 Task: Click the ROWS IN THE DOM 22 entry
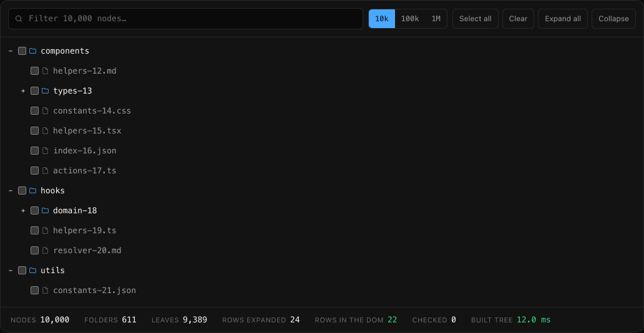(x=356, y=320)
